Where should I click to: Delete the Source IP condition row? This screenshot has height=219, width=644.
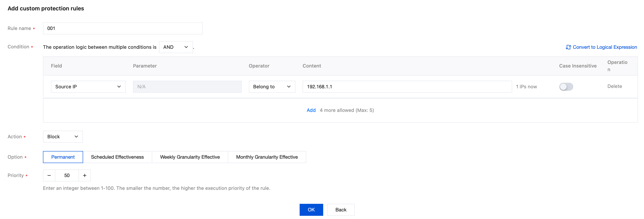(614, 86)
